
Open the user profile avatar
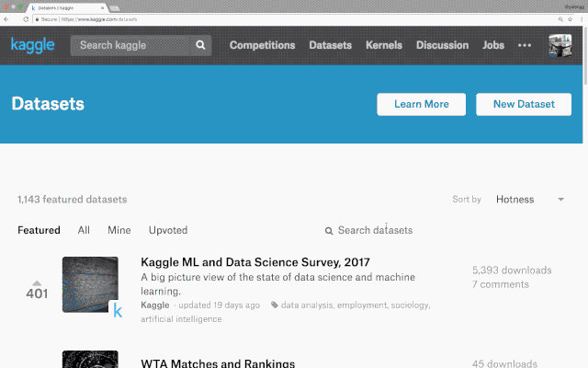[560, 45]
